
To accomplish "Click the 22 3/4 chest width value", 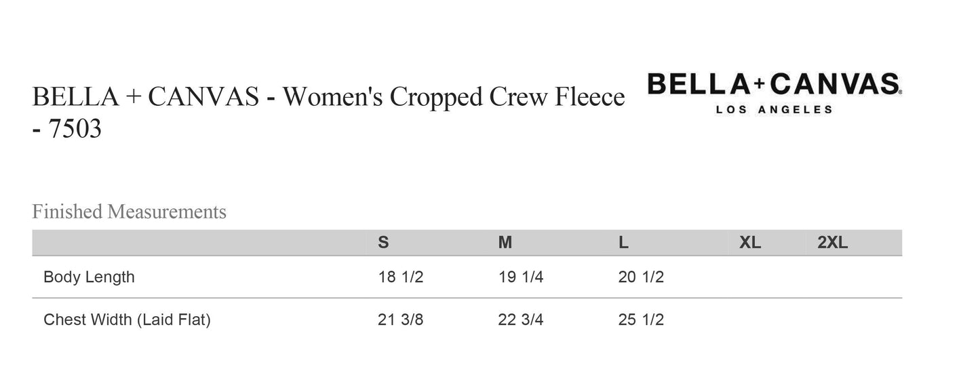I will click(x=521, y=320).
